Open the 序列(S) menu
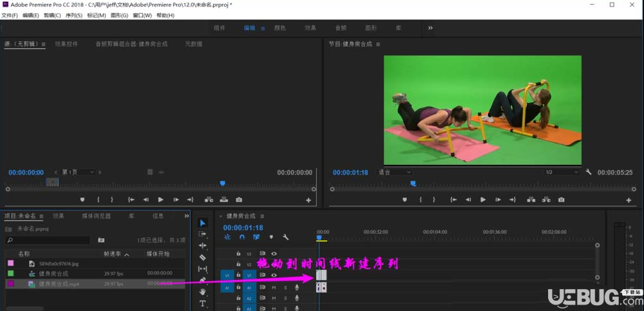The height and width of the screenshot is (311, 644). pyautogui.click(x=74, y=15)
